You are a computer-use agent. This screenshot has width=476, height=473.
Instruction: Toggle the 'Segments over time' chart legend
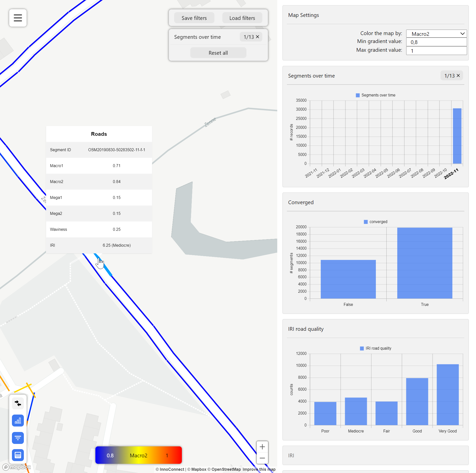point(375,95)
